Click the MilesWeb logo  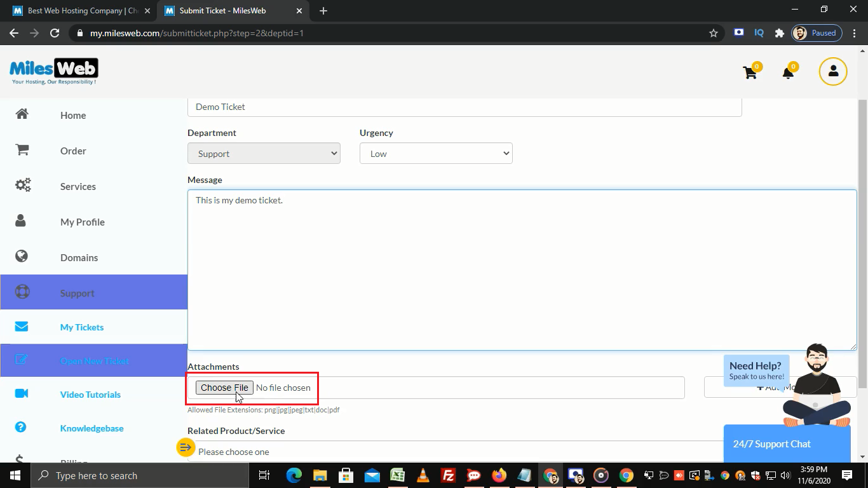[54, 71]
